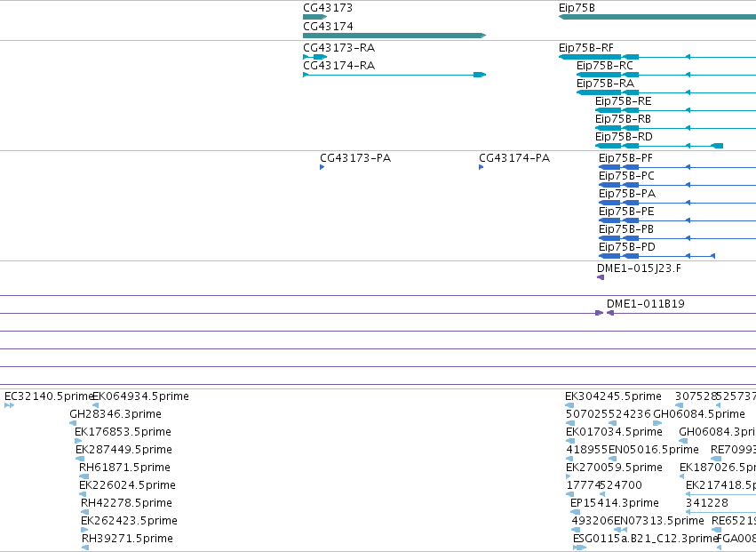Click the EC32140.5prime EST label
The height and width of the screenshot is (552, 756).
pyautogui.click(x=48, y=396)
